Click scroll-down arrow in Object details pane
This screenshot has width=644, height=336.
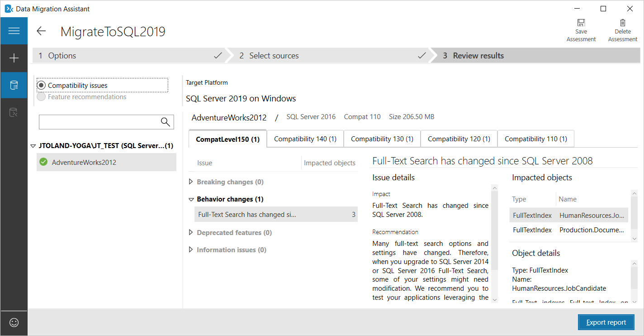pos(634,301)
